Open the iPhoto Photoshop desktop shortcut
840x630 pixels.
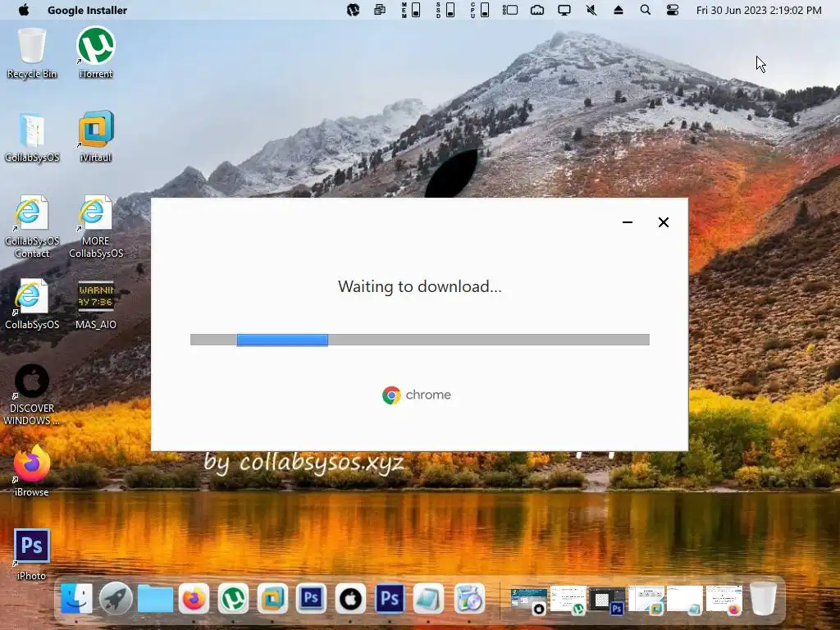(x=32, y=555)
